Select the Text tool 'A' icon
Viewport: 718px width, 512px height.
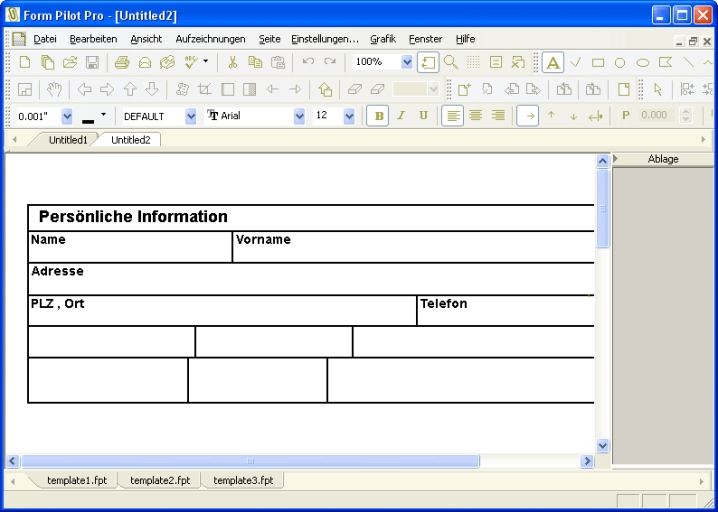[554, 62]
